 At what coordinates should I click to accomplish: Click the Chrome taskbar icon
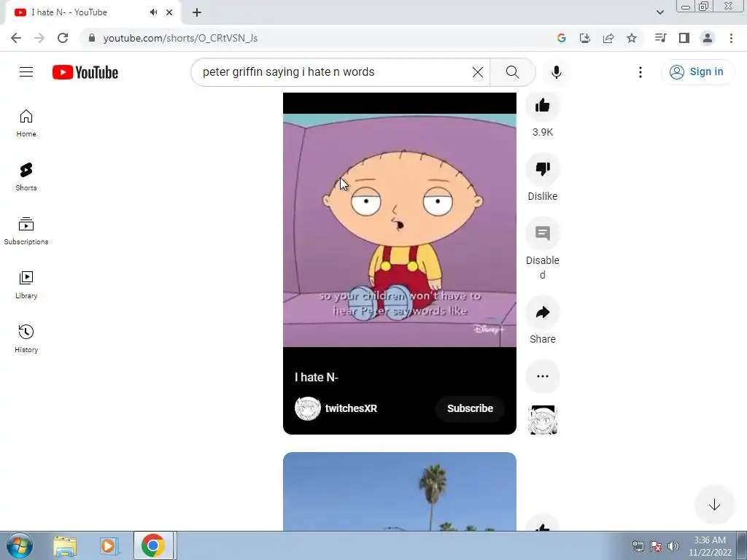[153, 545]
